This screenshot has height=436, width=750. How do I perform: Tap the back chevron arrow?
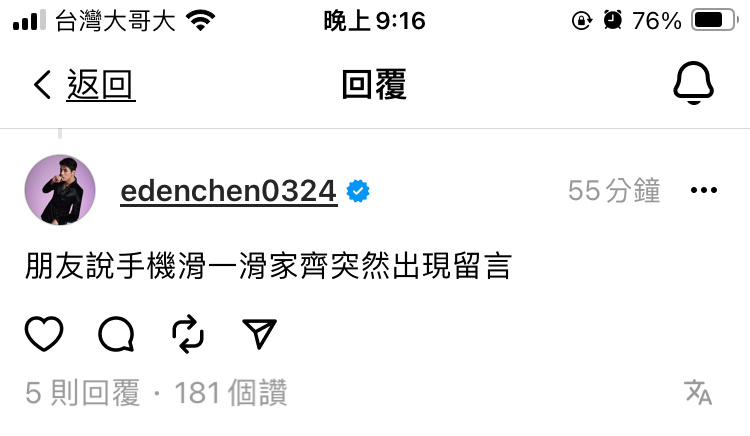coord(42,85)
